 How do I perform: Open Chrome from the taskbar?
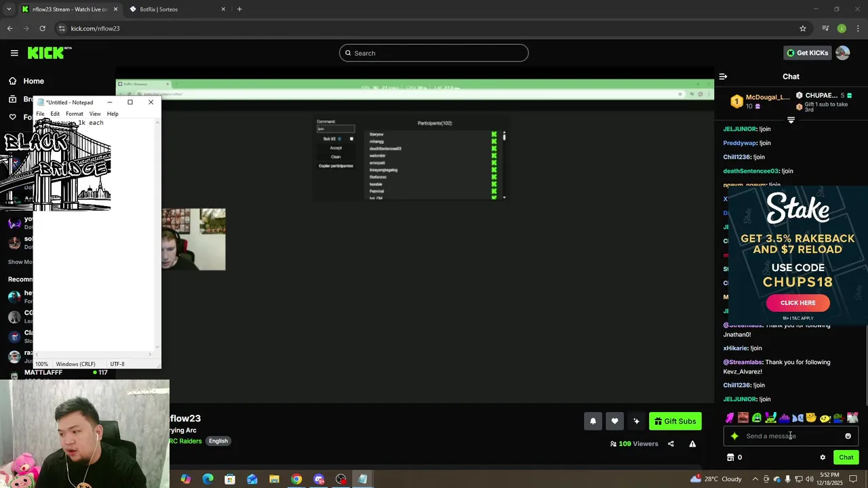tap(296, 479)
